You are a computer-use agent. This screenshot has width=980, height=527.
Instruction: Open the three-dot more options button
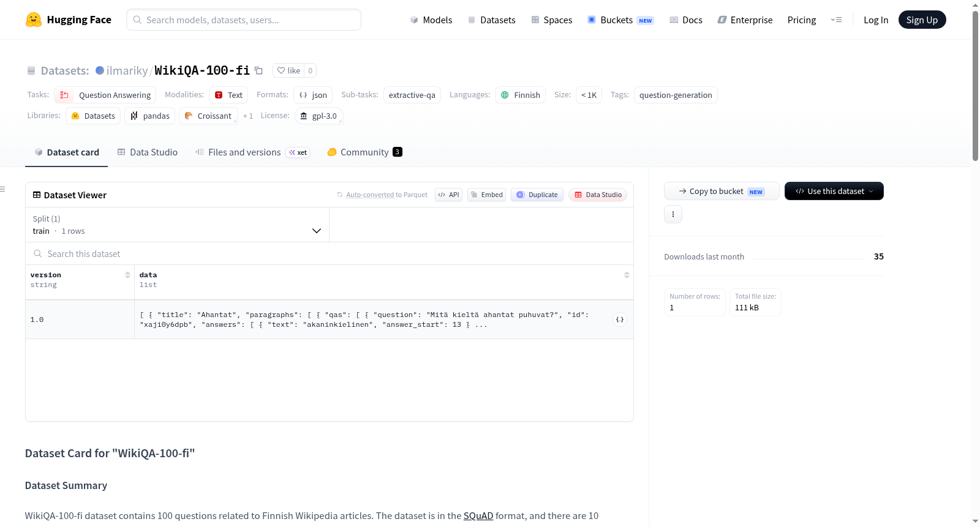673,214
